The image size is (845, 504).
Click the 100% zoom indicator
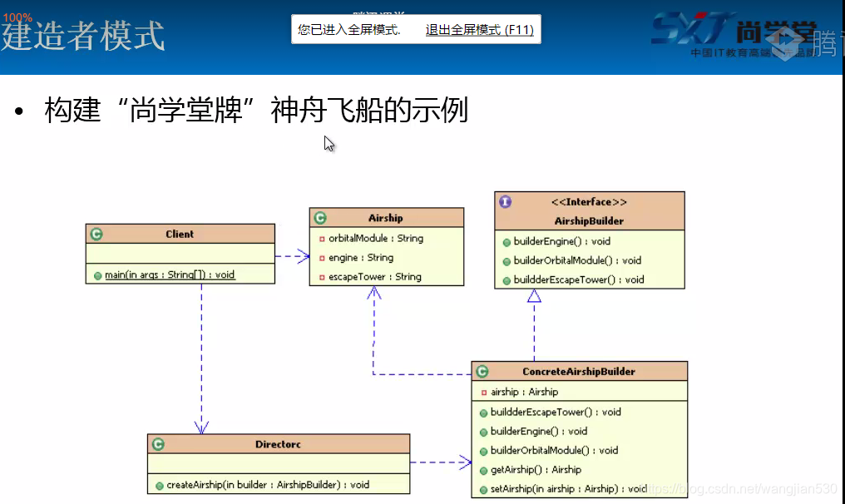(17, 17)
